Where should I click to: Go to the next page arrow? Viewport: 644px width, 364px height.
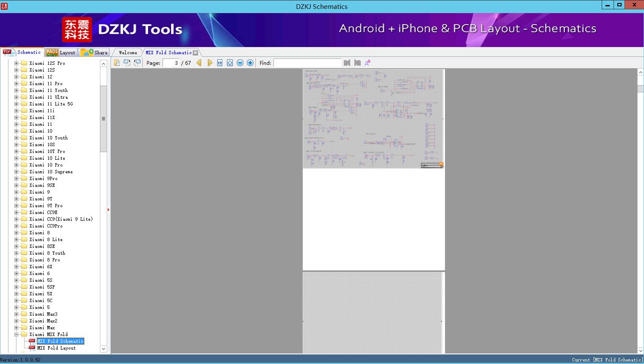pos(210,63)
